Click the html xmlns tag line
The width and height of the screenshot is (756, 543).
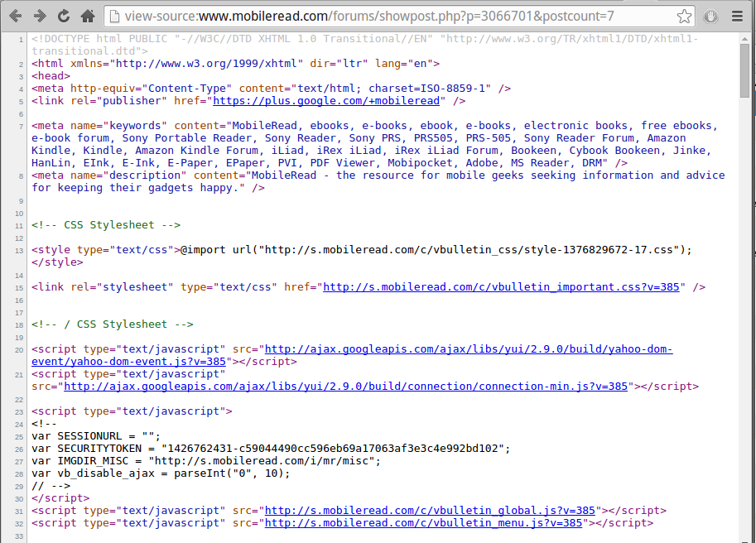[235, 63]
